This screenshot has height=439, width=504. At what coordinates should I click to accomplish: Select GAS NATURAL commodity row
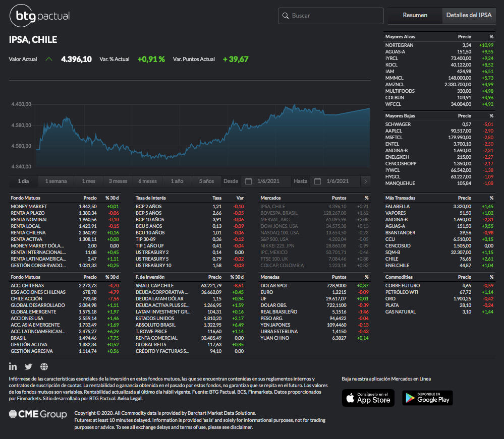coord(439,312)
